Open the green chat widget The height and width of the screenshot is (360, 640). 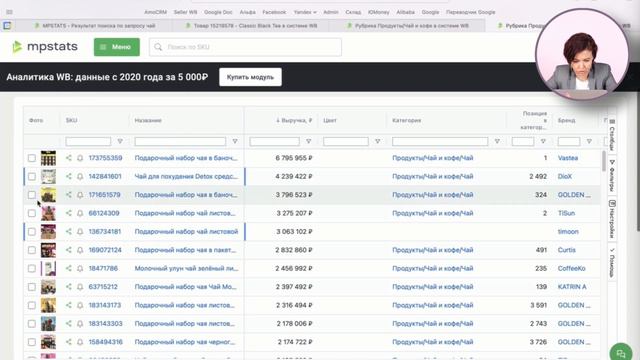[x=621, y=352]
